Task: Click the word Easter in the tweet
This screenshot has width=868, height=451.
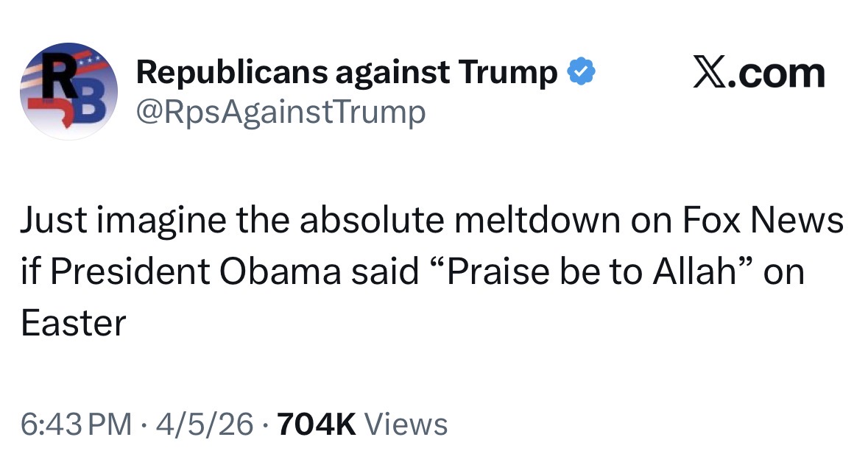Action: [74, 324]
